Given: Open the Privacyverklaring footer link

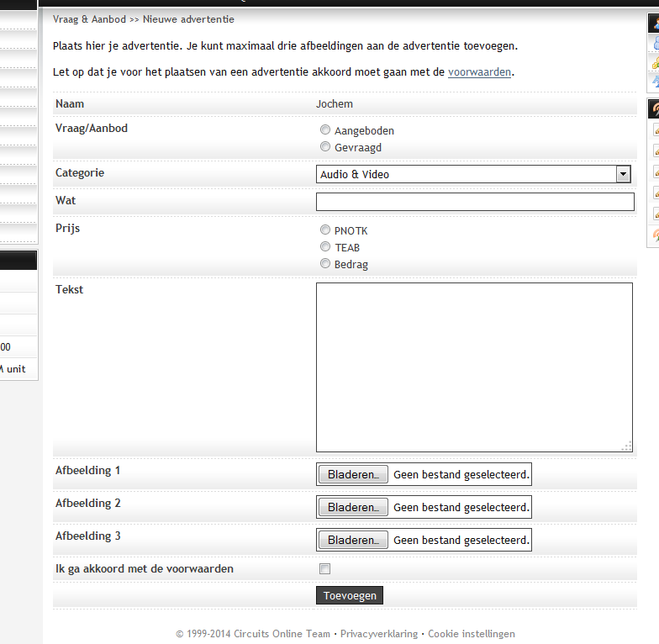Looking at the screenshot, I should pyautogui.click(x=378, y=634).
